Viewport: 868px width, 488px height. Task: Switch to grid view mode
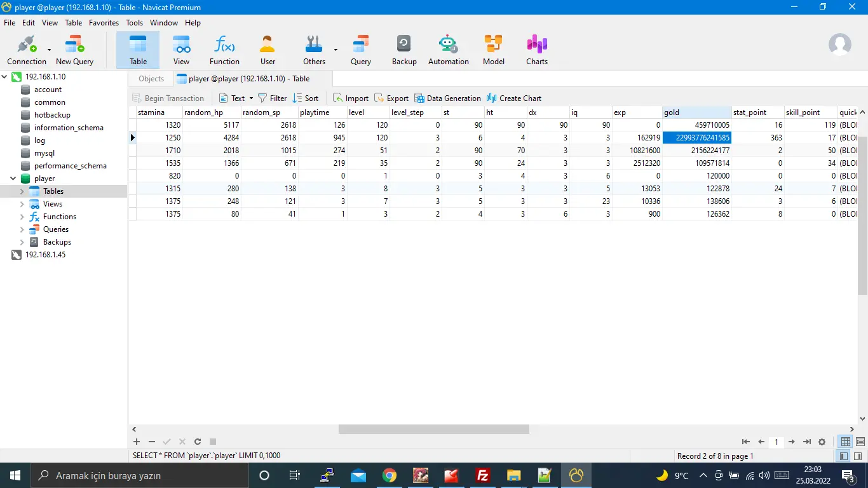(x=846, y=442)
